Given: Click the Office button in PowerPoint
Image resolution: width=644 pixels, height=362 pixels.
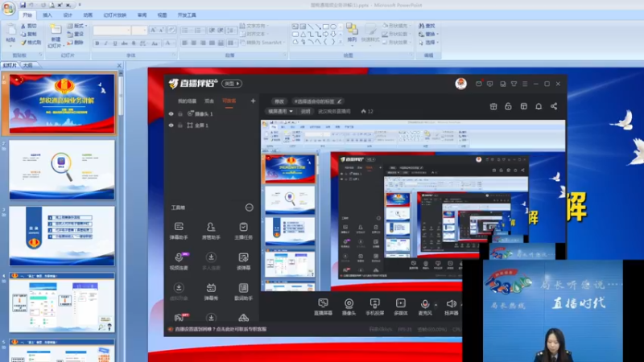Looking at the screenshot, I should pyautogui.click(x=8, y=8).
